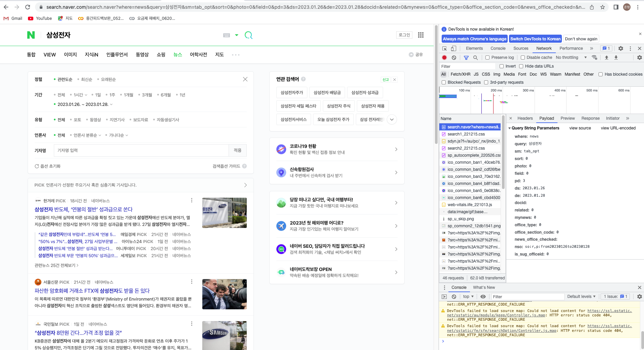Open the Headers tab of request
Image resolution: width=644 pixels, height=350 pixels.
point(525,118)
